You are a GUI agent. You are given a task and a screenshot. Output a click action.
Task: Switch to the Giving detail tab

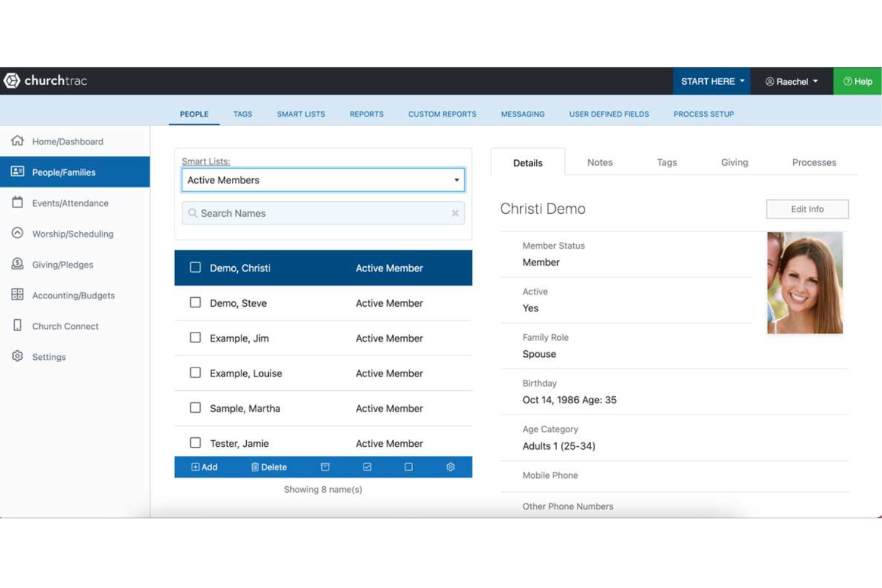pos(734,162)
